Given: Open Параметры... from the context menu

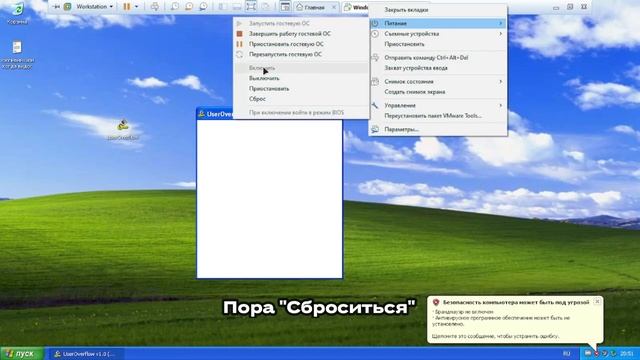Looking at the screenshot, I should 402,129.
